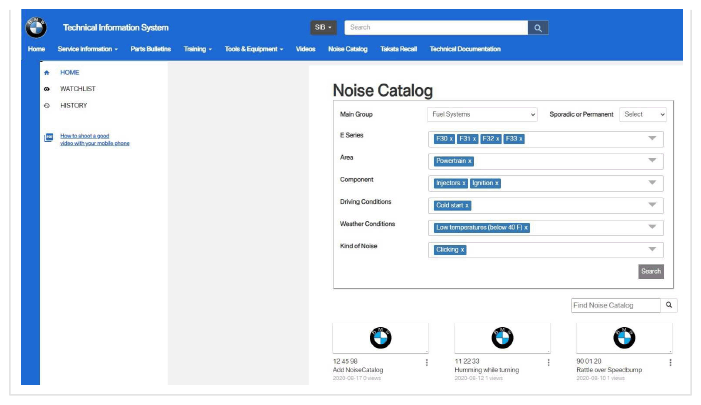Click the Find Noise Catalog input field
This screenshot has height=405, width=701.
pos(615,305)
